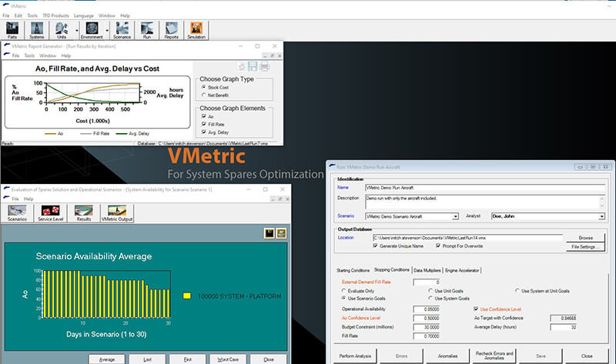Select the Evaluate Only option
The width and height of the screenshot is (616, 364).
point(343,291)
